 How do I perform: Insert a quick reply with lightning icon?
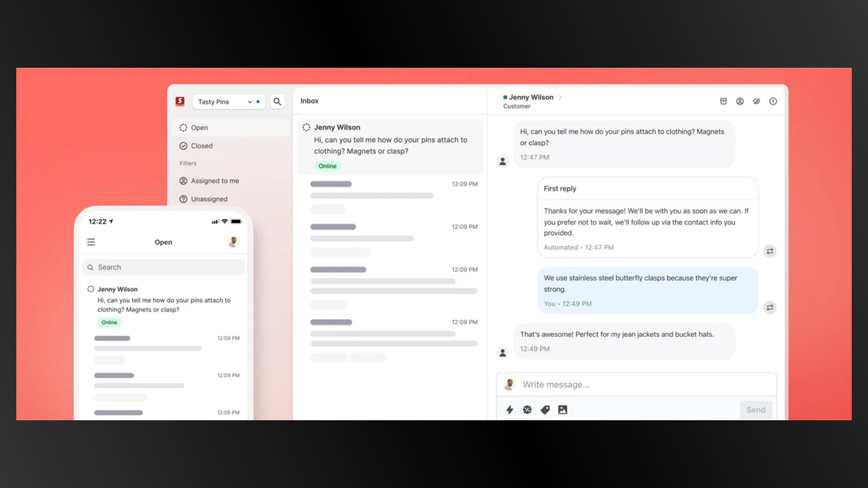click(x=509, y=410)
